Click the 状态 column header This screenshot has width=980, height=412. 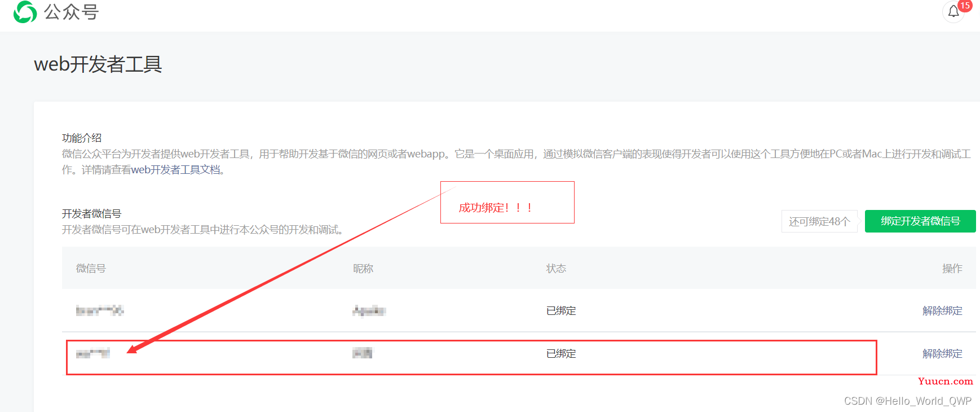click(x=556, y=269)
